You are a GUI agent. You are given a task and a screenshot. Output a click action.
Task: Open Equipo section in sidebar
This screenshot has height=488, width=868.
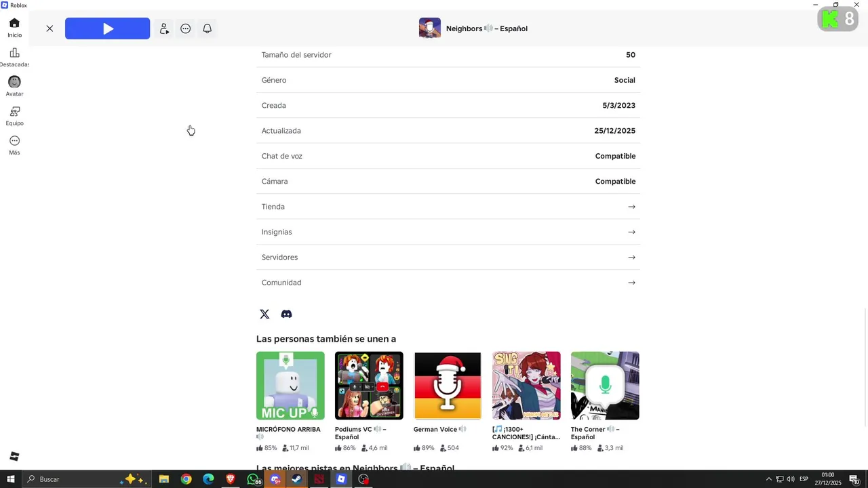coord(14,116)
